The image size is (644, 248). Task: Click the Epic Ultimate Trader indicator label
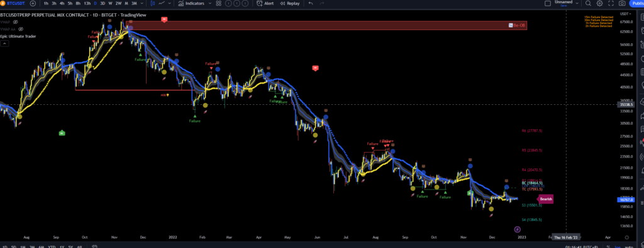pos(18,36)
